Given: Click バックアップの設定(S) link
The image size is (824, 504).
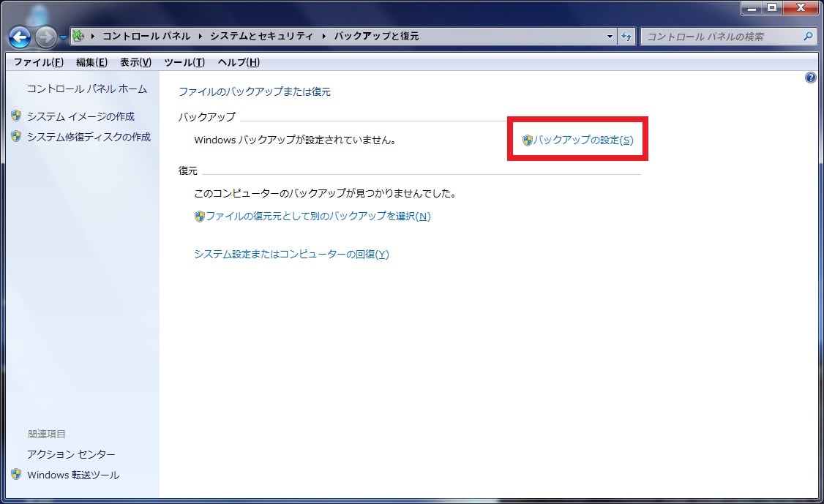Looking at the screenshot, I should (583, 140).
